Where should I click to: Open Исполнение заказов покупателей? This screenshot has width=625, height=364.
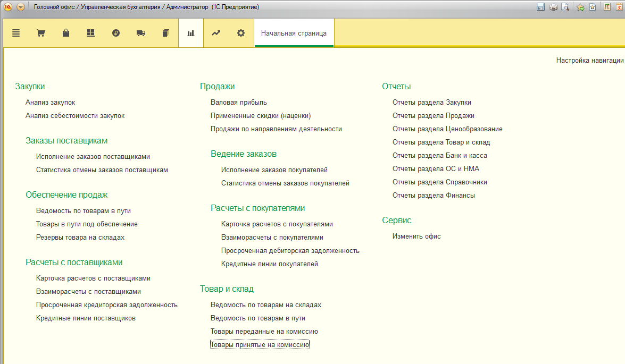(x=274, y=170)
